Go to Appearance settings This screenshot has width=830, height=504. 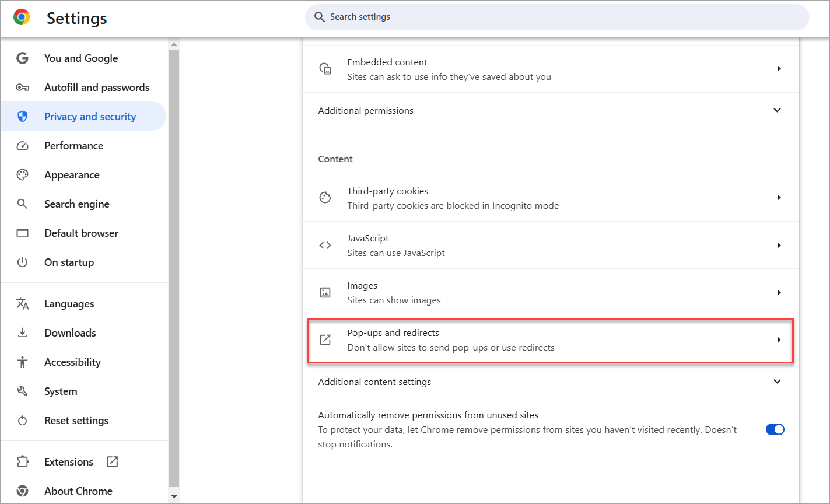click(x=83, y=175)
